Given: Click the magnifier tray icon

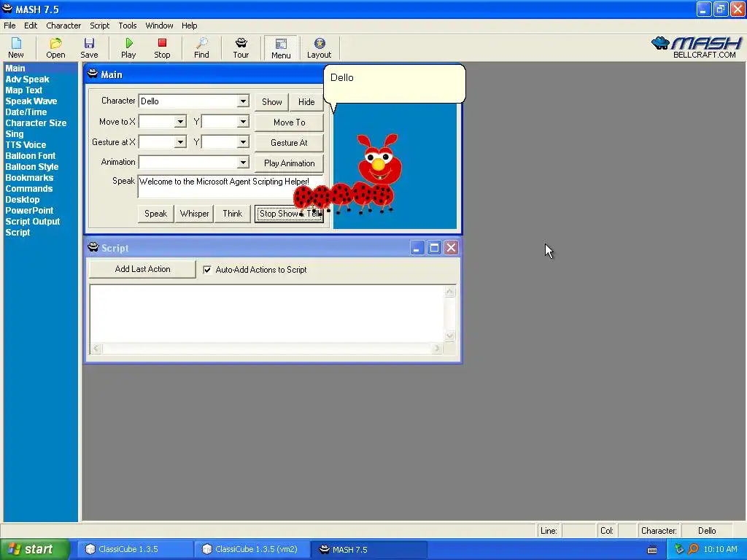Looking at the screenshot, I should tap(693, 549).
